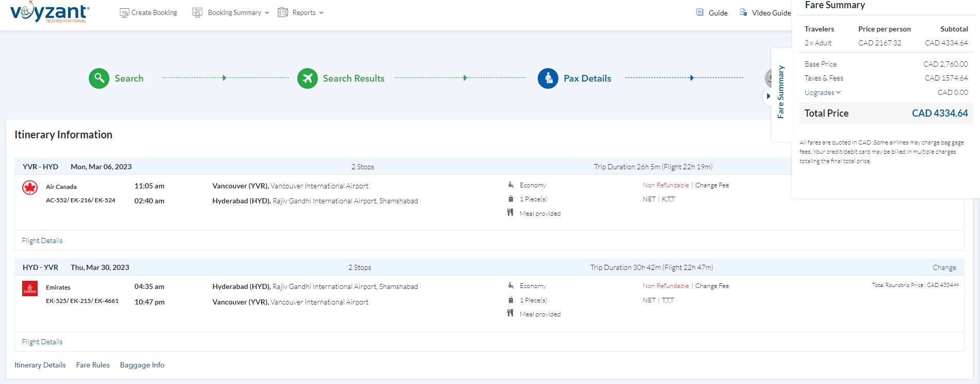Click the Search Results airplane icon

tap(308, 78)
